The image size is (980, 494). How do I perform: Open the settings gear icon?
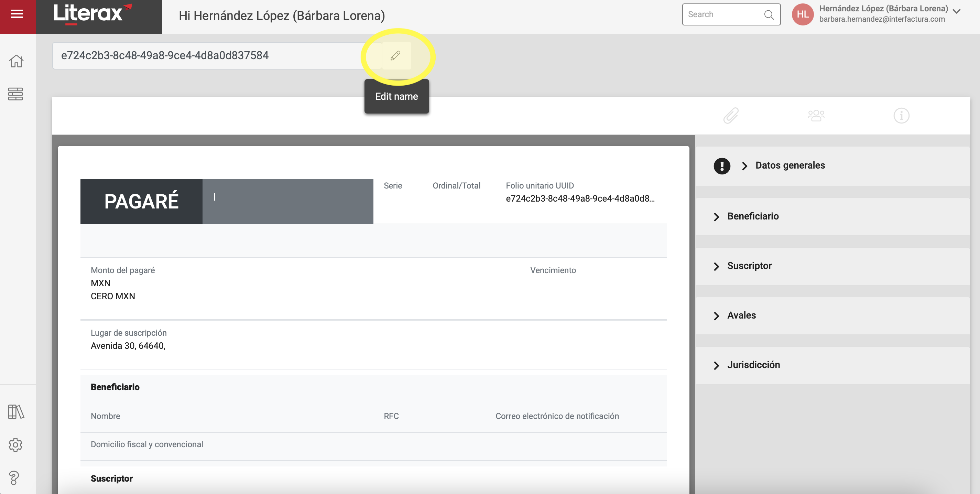coord(15,444)
